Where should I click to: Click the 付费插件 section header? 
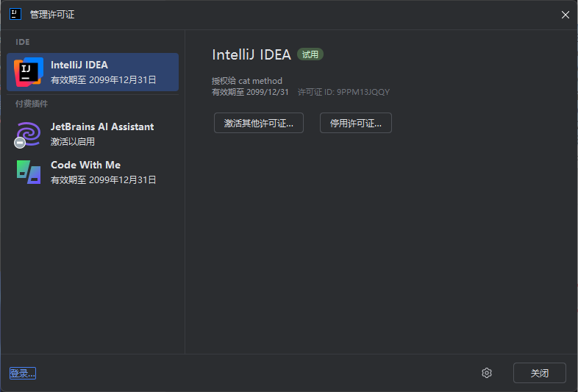[32, 104]
